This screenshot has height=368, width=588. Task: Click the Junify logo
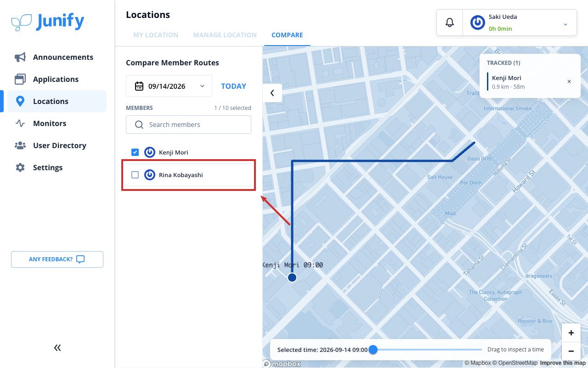click(48, 22)
